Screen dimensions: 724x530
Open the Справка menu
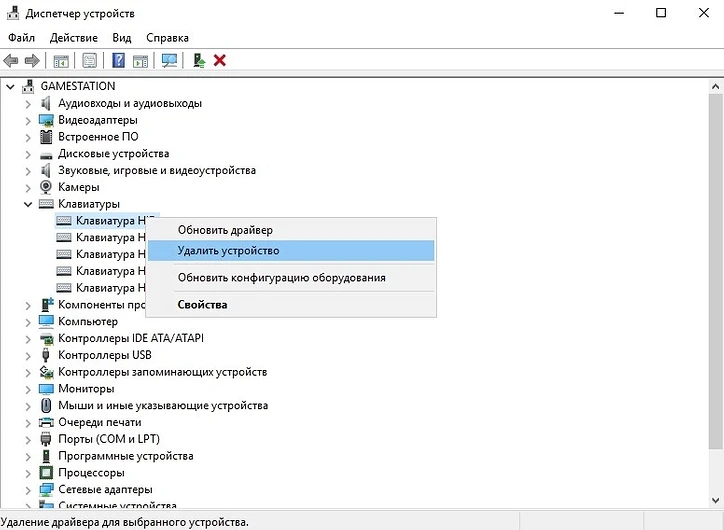point(167,38)
